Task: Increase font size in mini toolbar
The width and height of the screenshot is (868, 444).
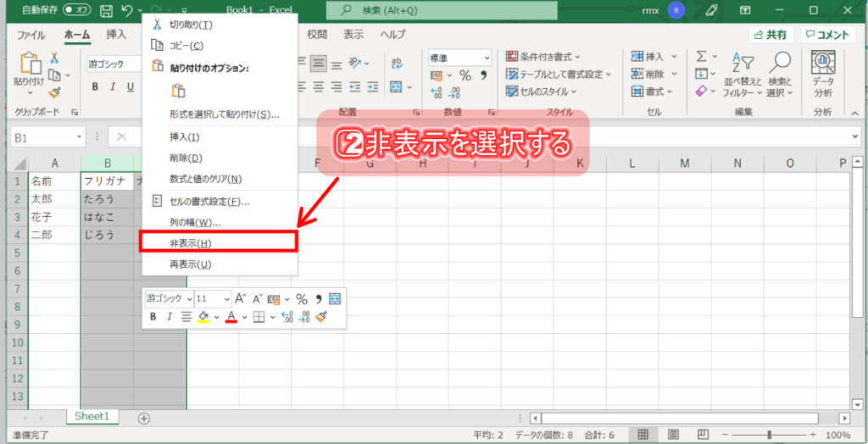Action: click(240, 298)
